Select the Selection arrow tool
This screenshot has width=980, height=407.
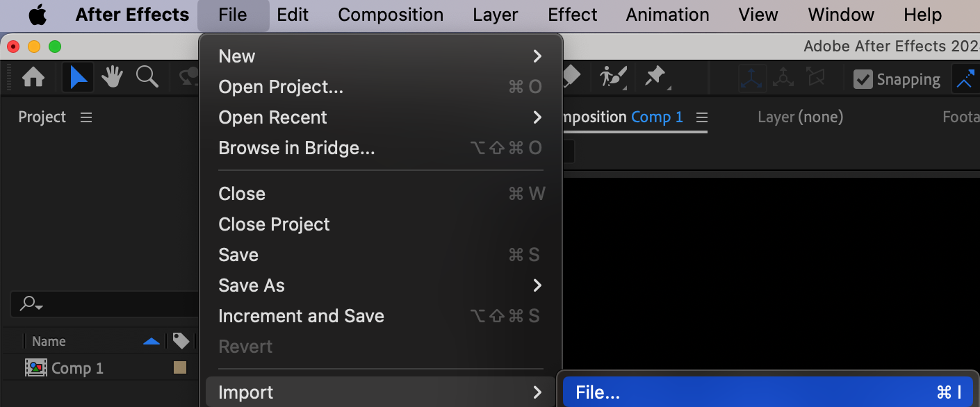pyautogui.click(x=78, y=78)
